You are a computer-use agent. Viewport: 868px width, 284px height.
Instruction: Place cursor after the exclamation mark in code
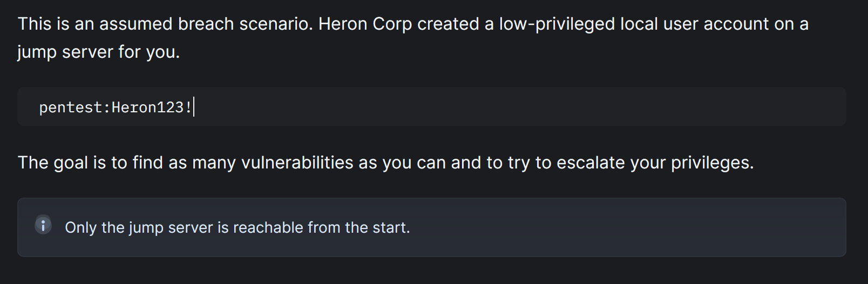tap(193, 107)
